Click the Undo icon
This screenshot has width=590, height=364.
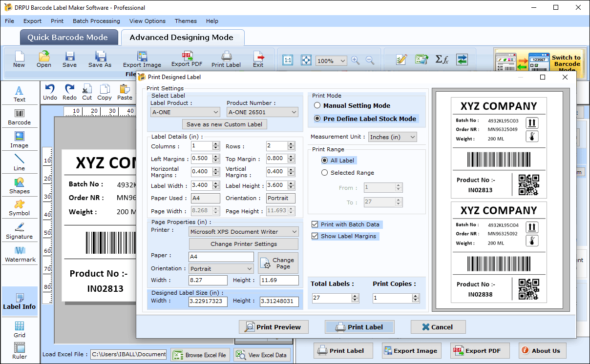tap(50, 92)
